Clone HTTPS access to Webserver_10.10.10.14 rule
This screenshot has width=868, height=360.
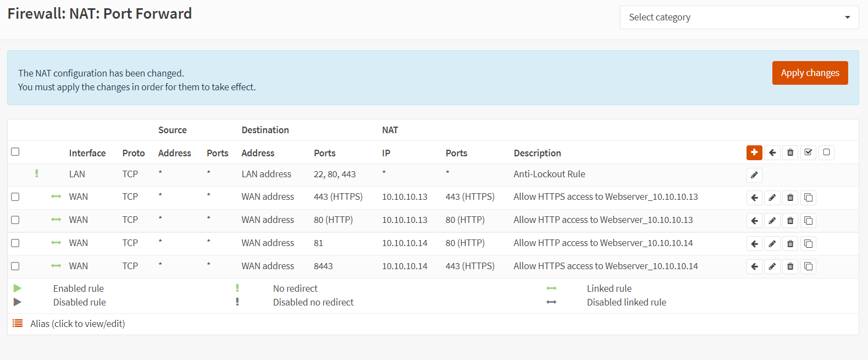point(808,267)
